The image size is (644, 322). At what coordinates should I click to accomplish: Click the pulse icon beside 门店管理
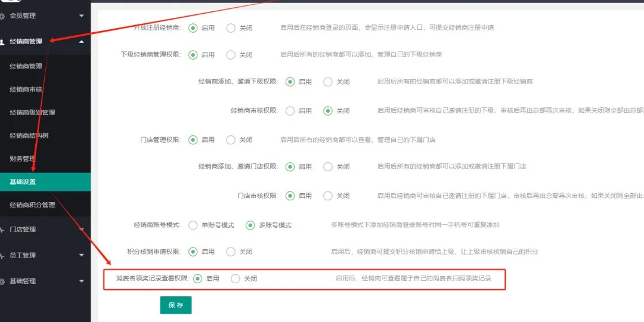(2, 230)
